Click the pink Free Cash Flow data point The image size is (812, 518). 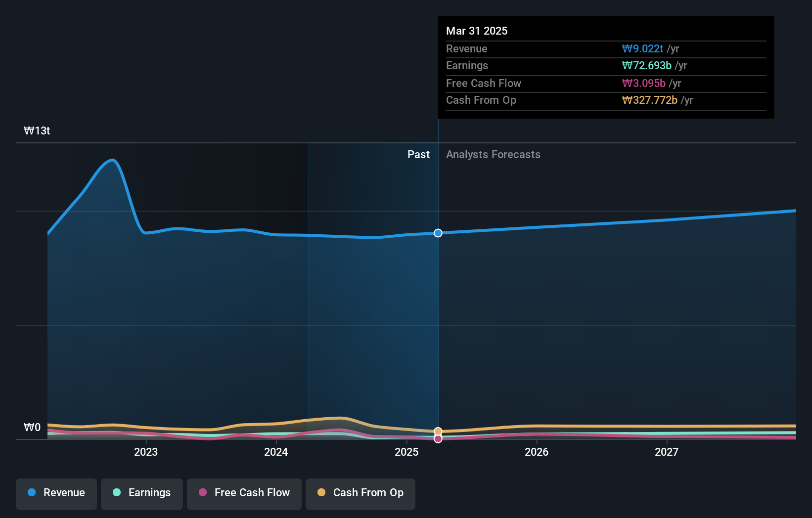(x=438, y=438)
